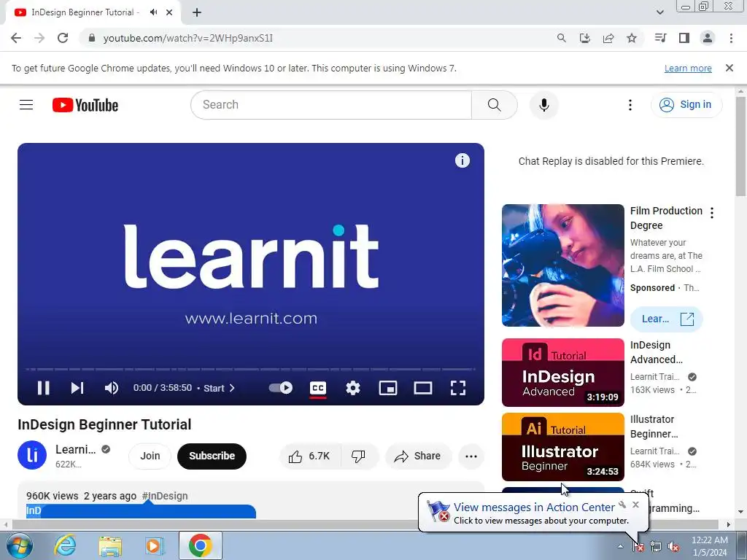Open the Chrome three-dot menu
Viewport: 747px width, 560px height.
point(731,38)
